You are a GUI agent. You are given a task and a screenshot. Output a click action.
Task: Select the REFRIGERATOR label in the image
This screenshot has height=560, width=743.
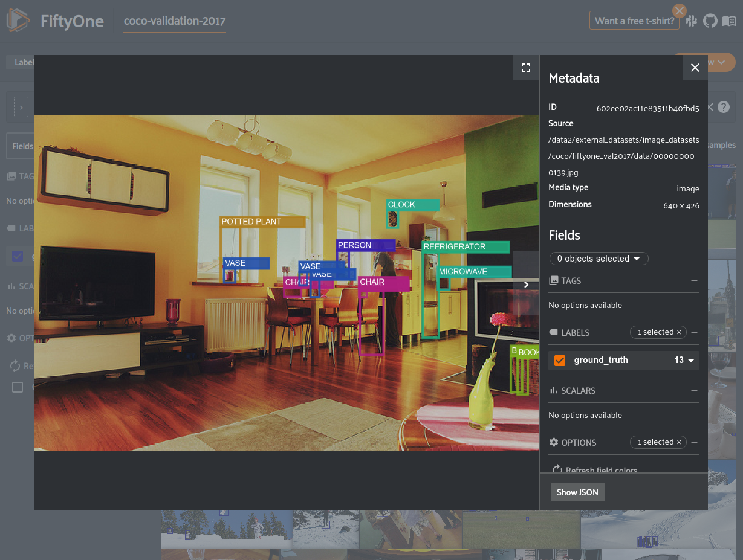(x=465, y=247)
